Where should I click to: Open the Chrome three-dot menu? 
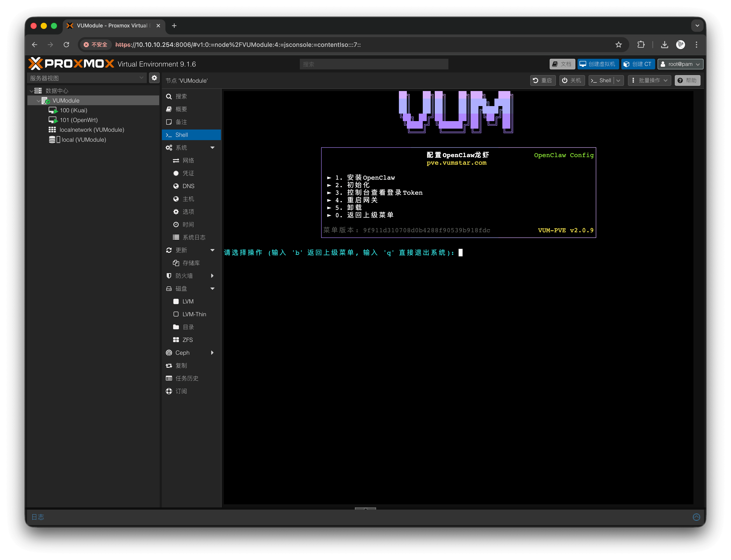[x=696, y=45]
